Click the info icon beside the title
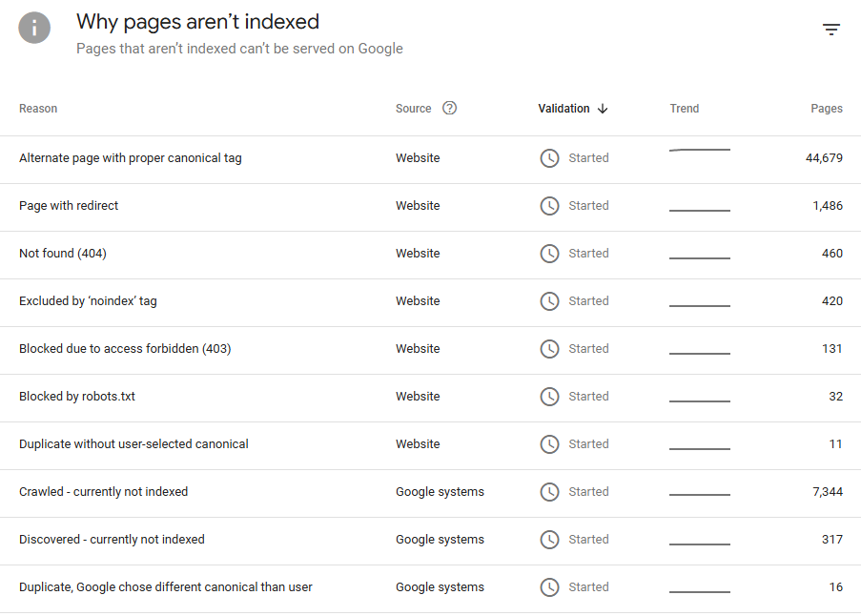 (x=34, y=28)
